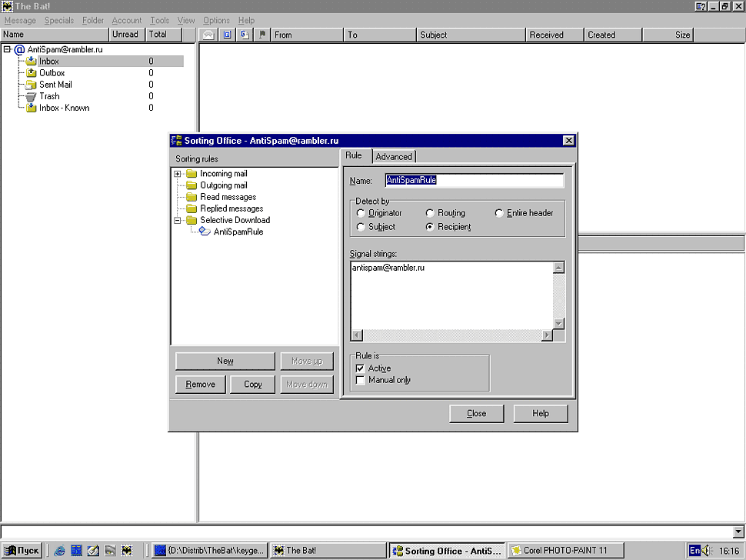Sort messages by the Size column header
The width and height of the screenshot is (746, 560).
(668, 35)
